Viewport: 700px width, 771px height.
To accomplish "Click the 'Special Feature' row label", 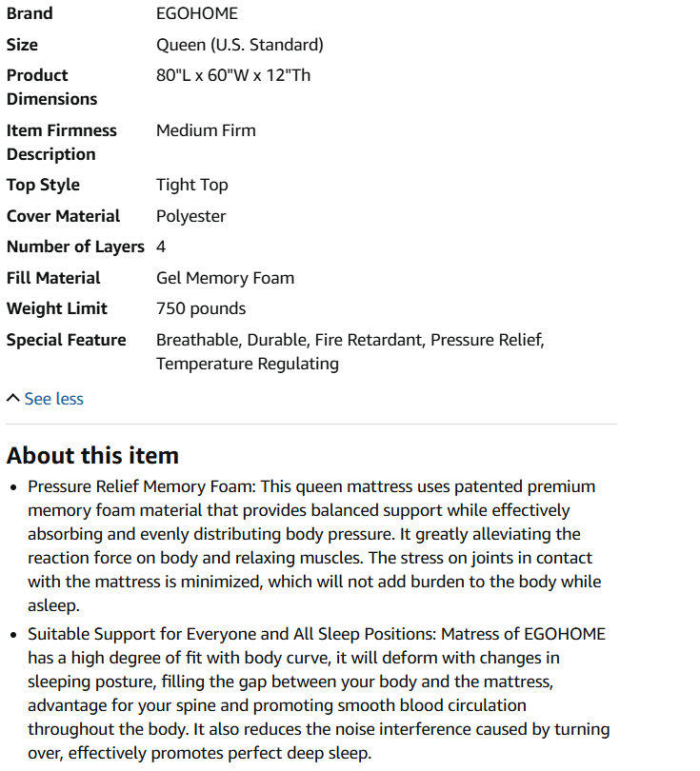I will pos(66,340).
